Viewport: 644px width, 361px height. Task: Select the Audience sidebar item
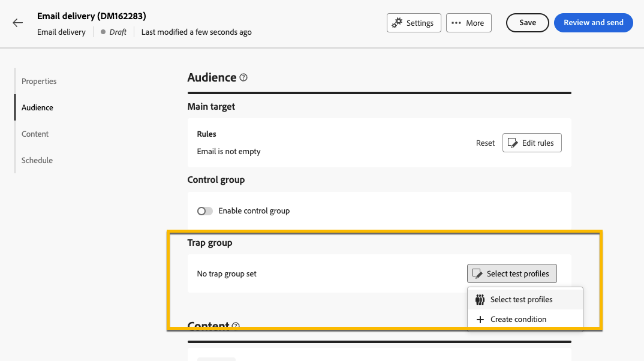[x=37, y=107]
